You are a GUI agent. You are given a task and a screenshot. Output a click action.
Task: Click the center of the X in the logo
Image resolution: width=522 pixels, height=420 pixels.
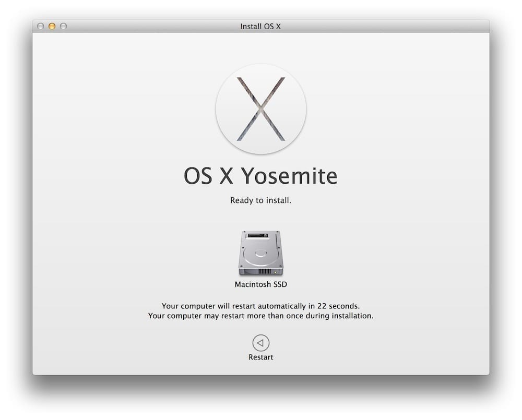[260, 109]
